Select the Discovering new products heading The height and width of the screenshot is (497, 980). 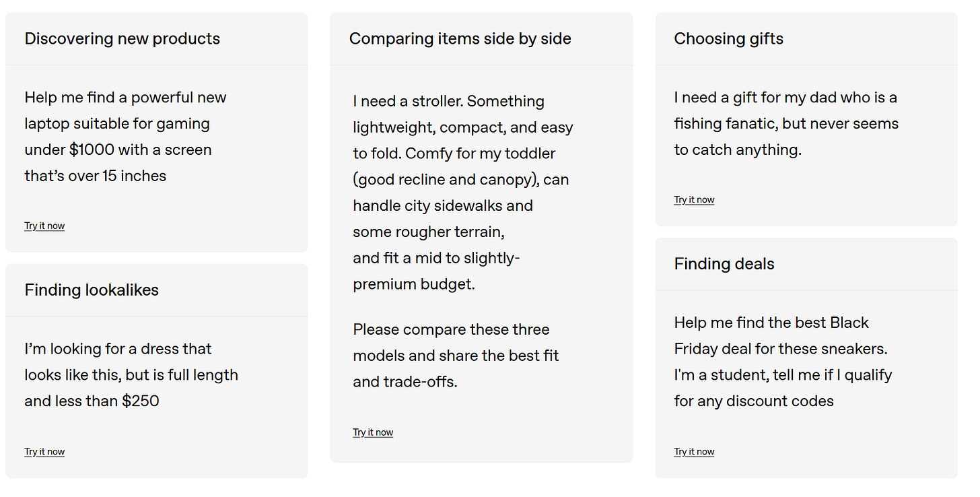[x=122, y=38]
